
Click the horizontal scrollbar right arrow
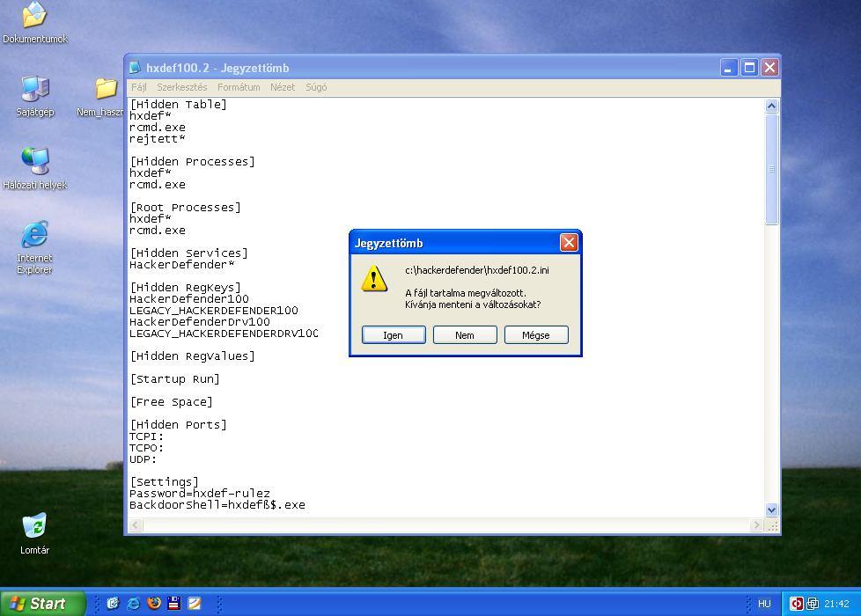click(756, 525)
